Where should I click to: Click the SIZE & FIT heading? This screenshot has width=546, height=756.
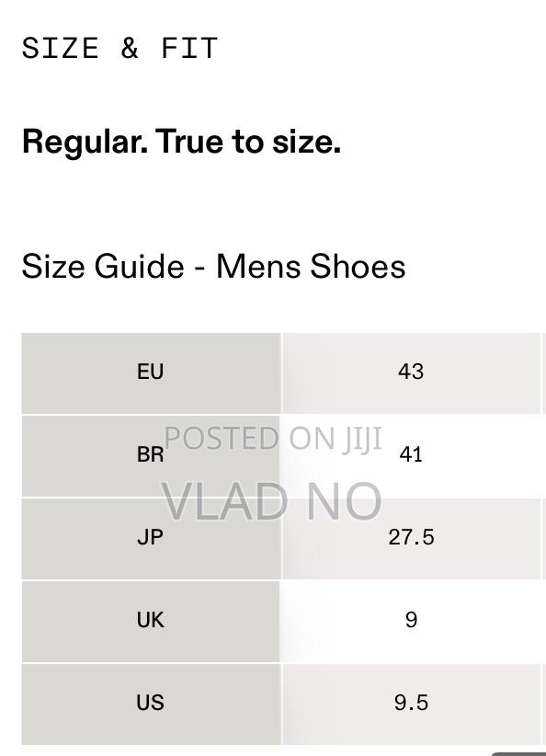pyautogui.click(x=119, y=48)
